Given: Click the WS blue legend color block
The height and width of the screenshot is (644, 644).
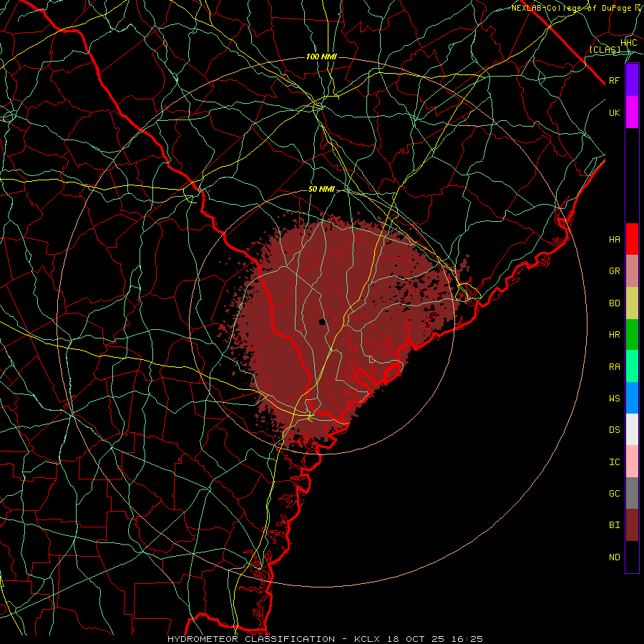Looking at the screenshot, I should coord(632,398).
